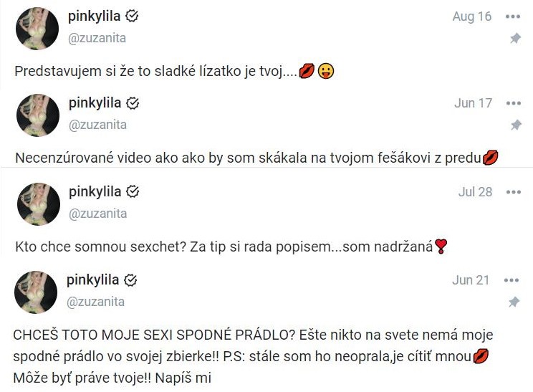
Task: Open the profile avatar on the Jun 21 post
Action: (36, 292)
